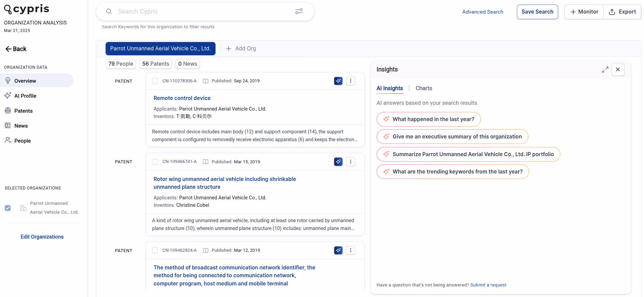Ask for executive summary of this organization
The width and height of the screenshot is (644, 297).
[x=452, y=136]
